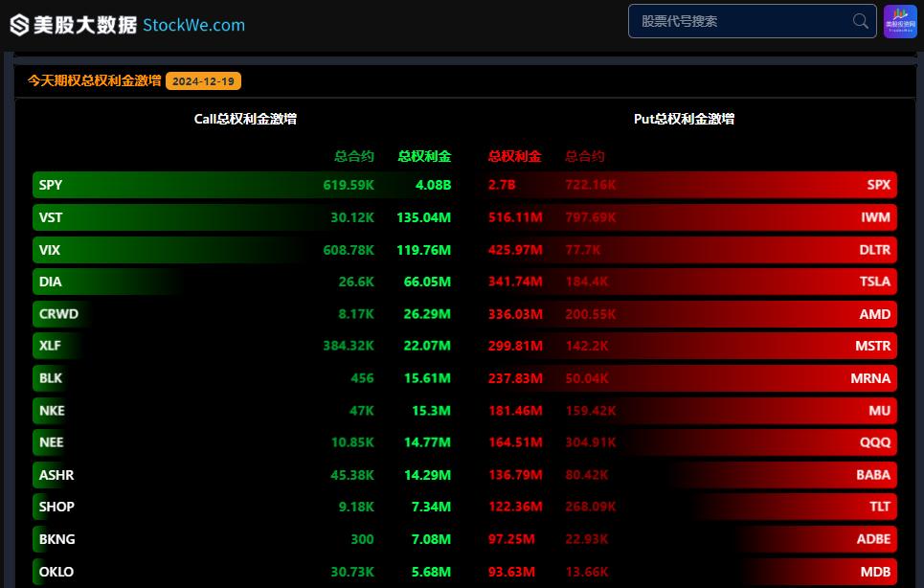Click SPY premium value 4.08B
The width and height of the screenshot is (924, 588).
(x=433, y=185)
